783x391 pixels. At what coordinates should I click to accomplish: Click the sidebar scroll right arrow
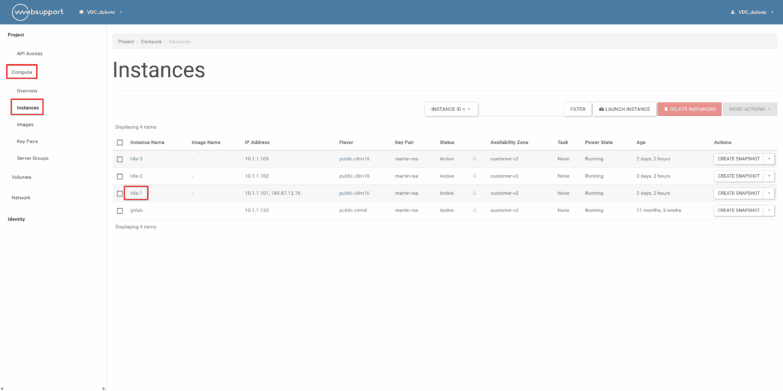103,388
